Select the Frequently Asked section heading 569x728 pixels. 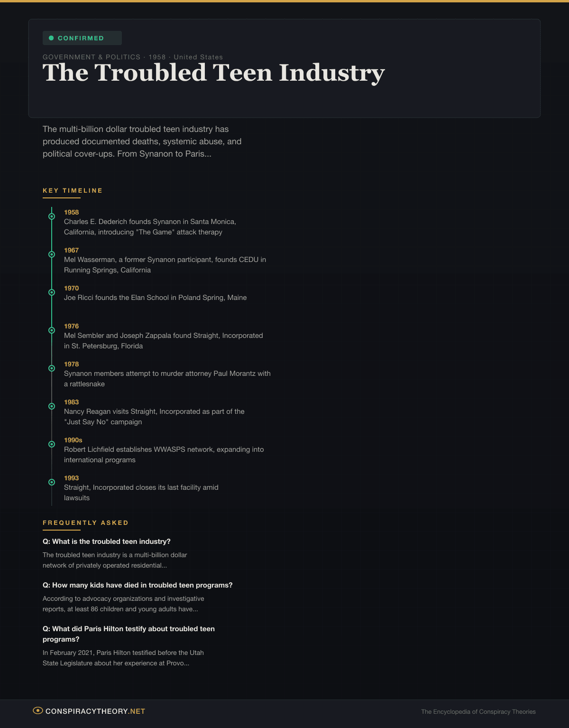(x=85, y=523)
